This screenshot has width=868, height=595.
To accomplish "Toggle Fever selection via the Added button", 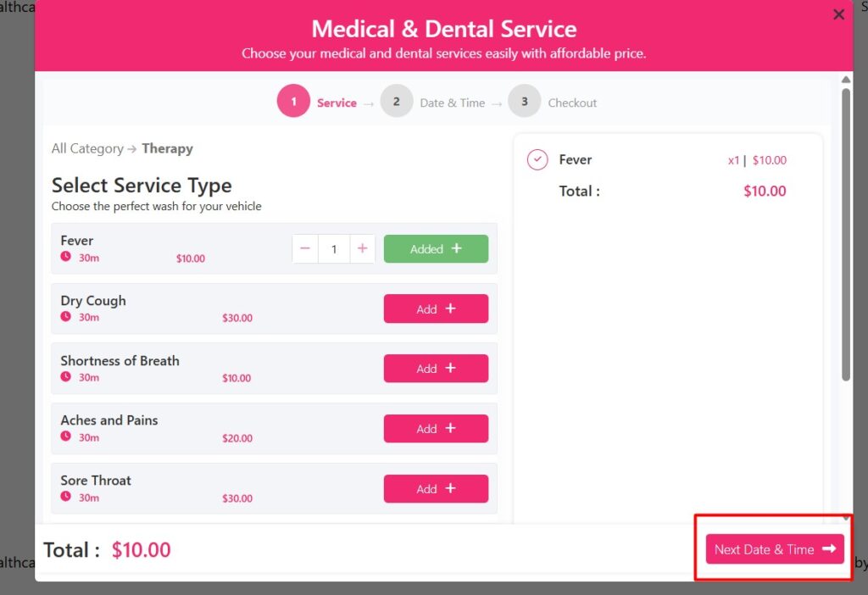I will [436, 248].
